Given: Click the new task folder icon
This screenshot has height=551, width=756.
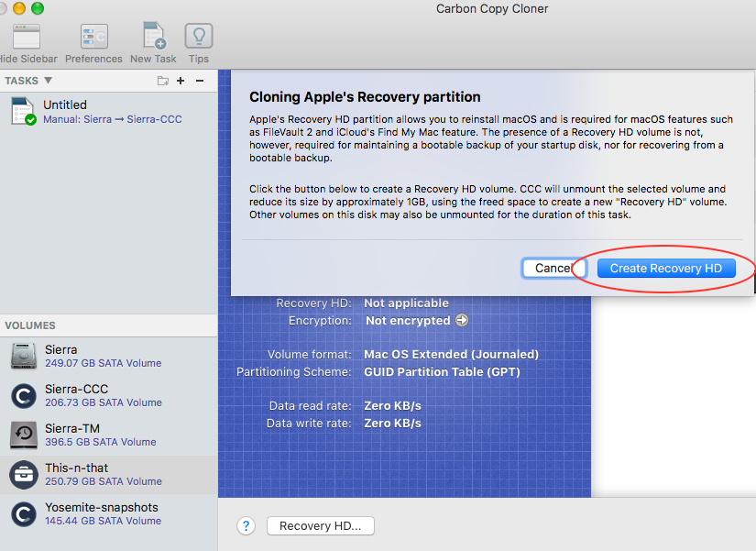Looking at the screenshot, I should [x=163, y=81].
